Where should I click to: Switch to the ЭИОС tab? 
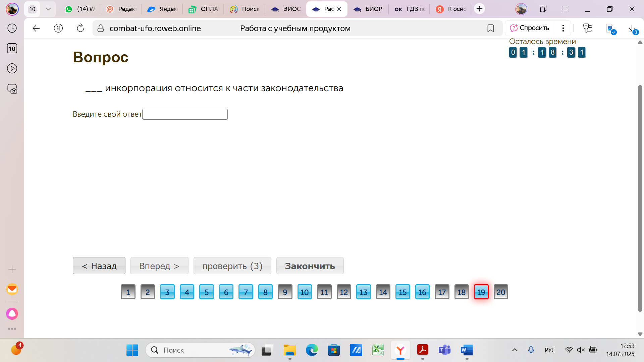(x=286, y=9)
